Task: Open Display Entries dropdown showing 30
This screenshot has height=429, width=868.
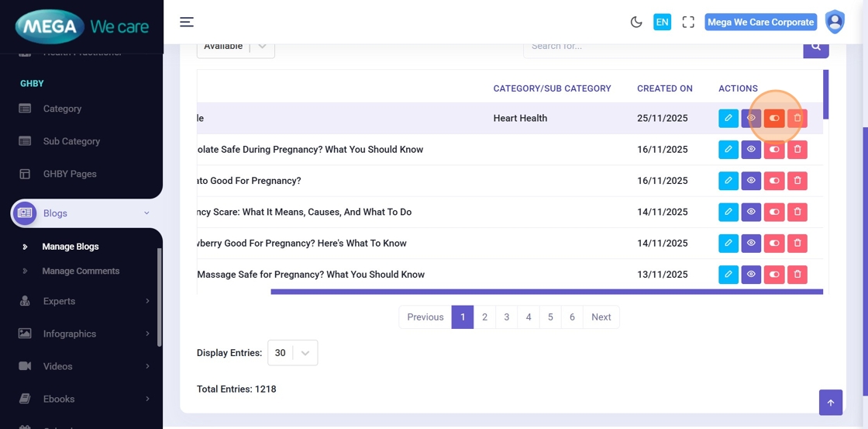Action: pyautogui.click(x=292, y=353)
